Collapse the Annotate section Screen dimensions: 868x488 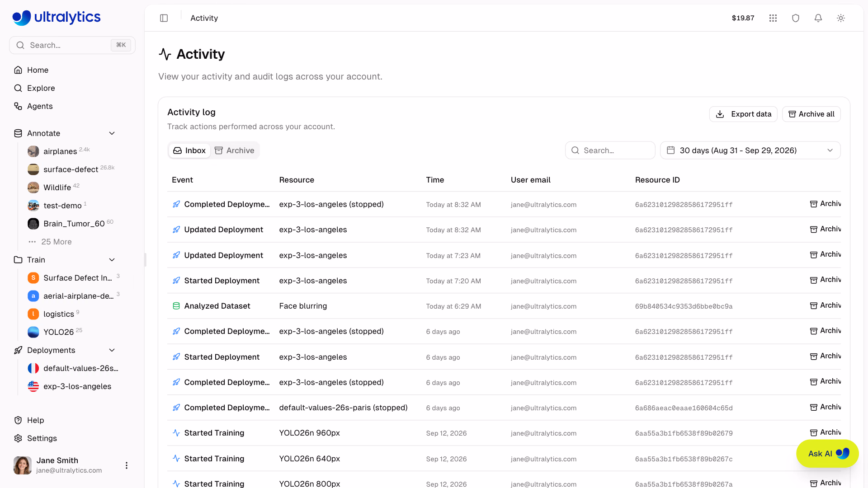(112, 133)
